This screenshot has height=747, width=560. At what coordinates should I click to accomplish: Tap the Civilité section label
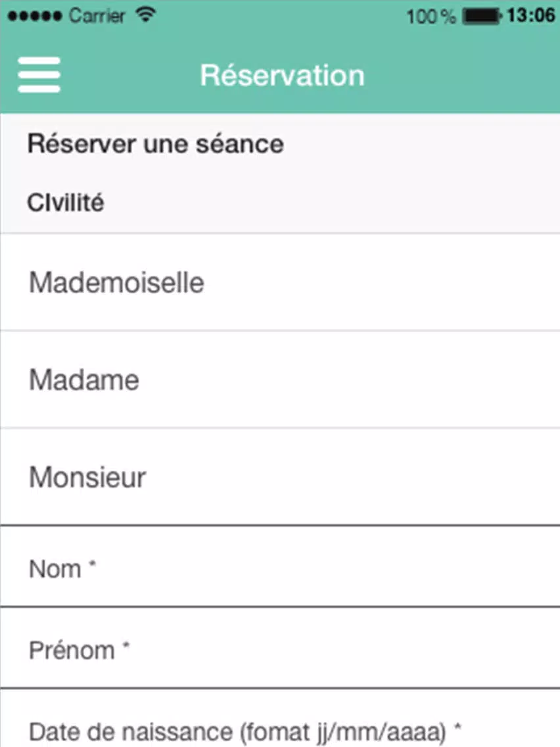(65, 203)
